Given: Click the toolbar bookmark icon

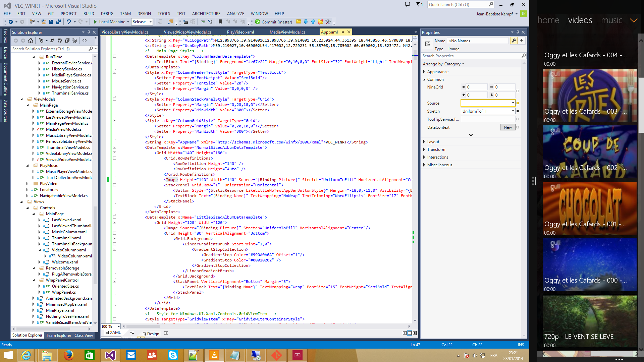Looking at the screenshot, I should (220, 22).
